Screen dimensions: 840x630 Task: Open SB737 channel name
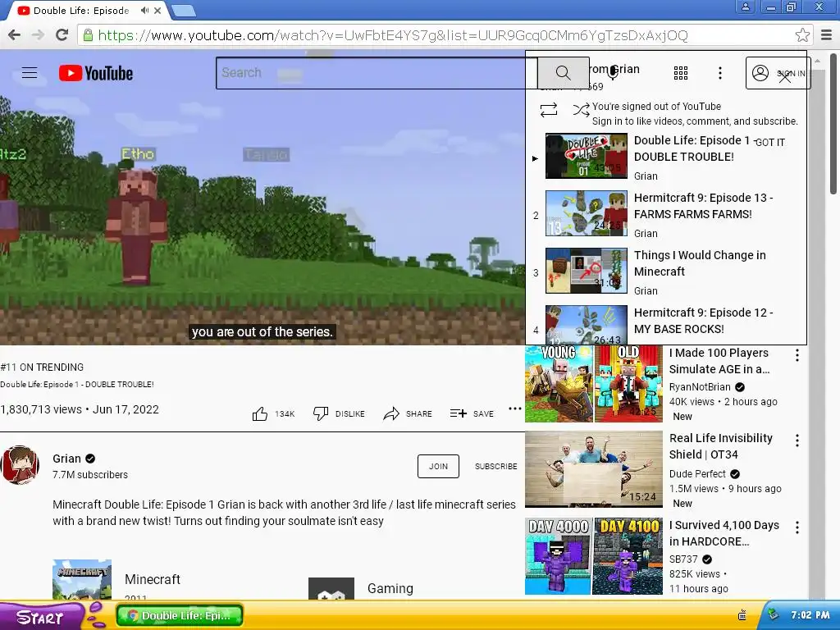point(683,559)
